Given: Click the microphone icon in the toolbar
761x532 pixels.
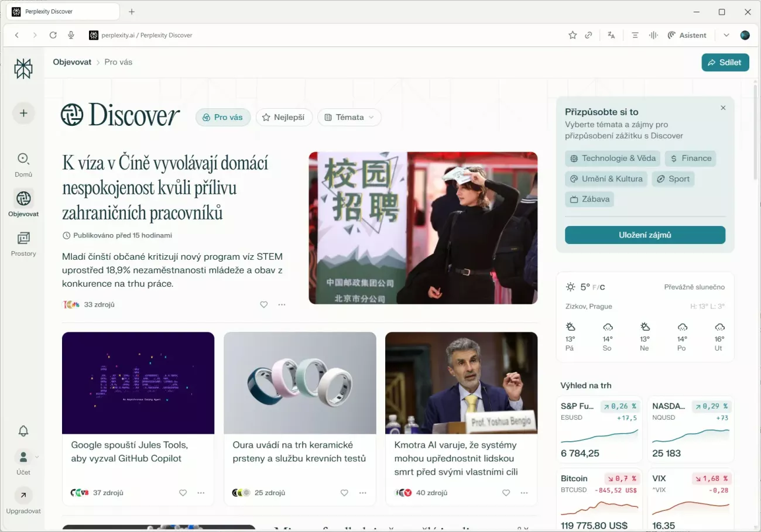Looking at the screenshot, I should point(71,35).
